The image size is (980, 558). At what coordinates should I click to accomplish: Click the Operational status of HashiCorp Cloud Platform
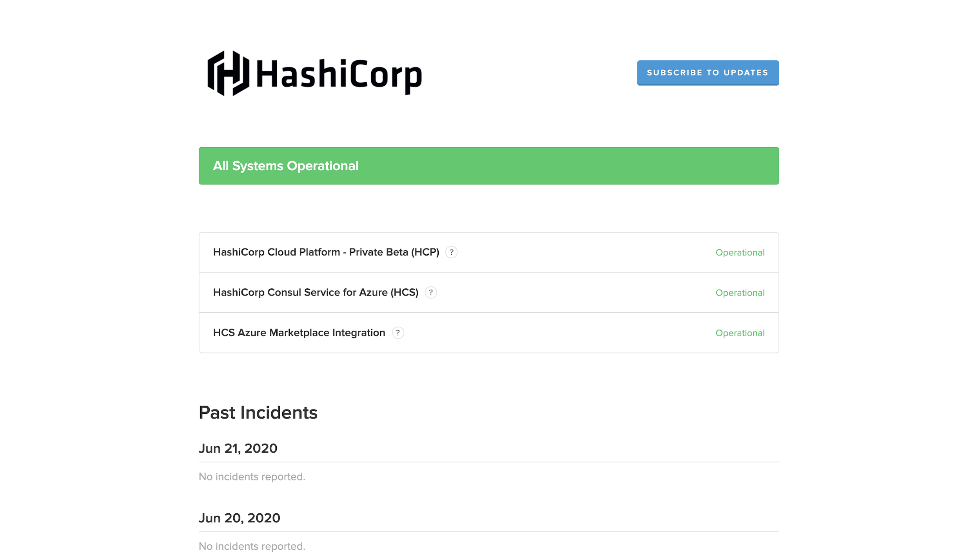740,252
